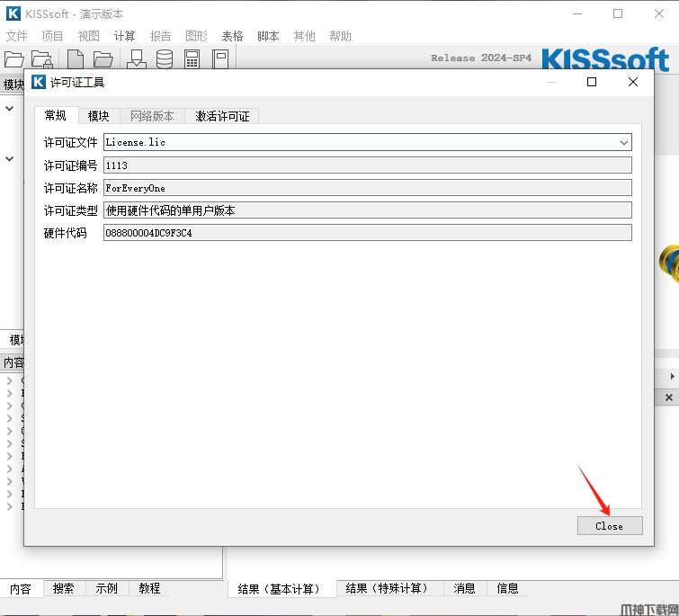Select the 网络版本 tab
Screen dimensions: 679x616
pyautogui.click(x=152, y=116)
